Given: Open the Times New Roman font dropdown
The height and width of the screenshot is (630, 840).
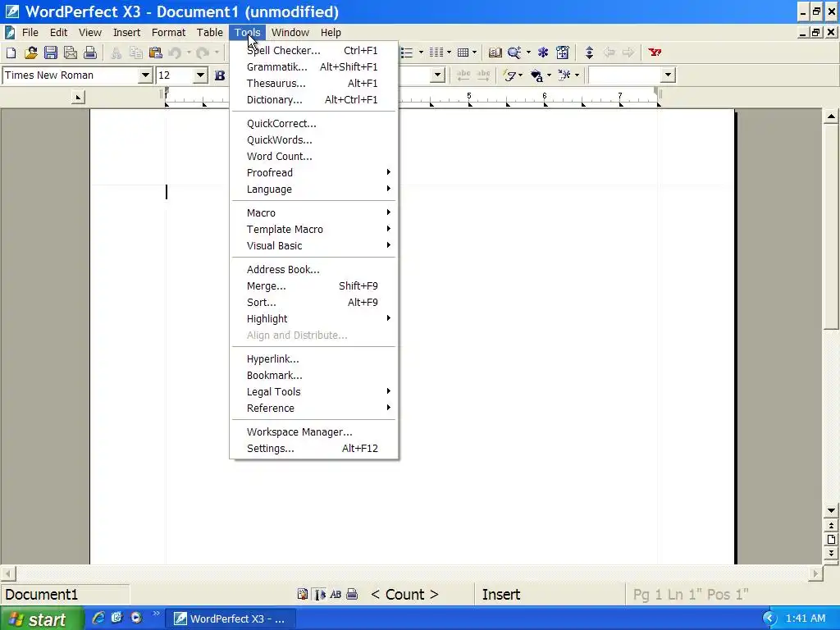Looking at the screenshot, I should pos(145,75).
